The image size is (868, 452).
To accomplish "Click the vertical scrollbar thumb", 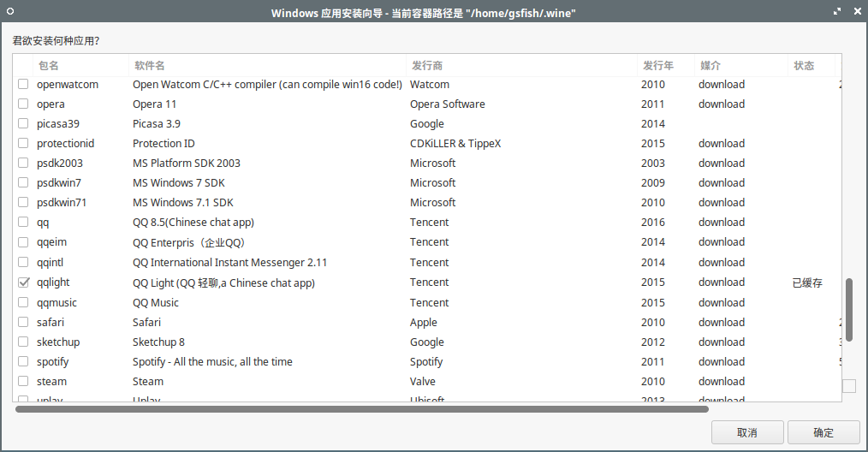I will [x=849, y=310].
